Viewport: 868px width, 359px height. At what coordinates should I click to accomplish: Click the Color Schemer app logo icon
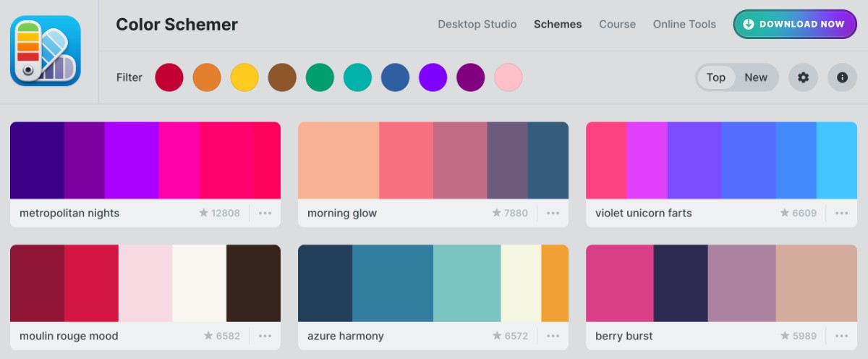pyautogui.click(x=46, y=51)
